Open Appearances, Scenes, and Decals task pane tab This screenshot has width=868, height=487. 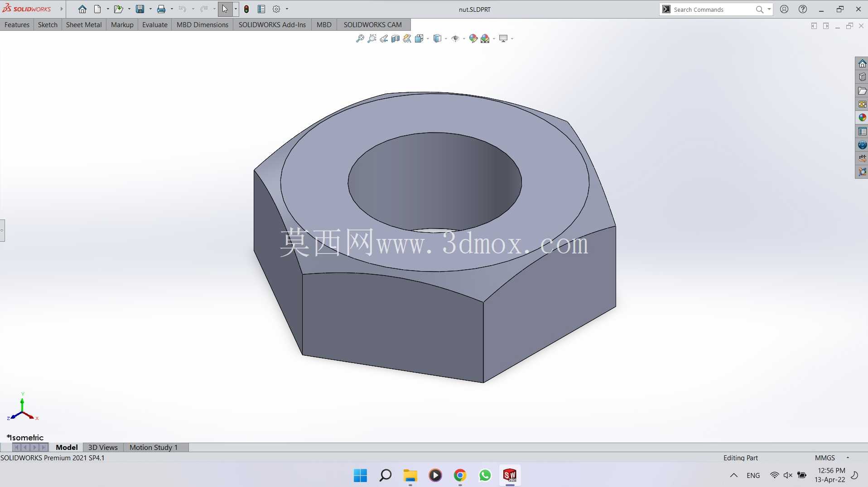coord(862,118)
